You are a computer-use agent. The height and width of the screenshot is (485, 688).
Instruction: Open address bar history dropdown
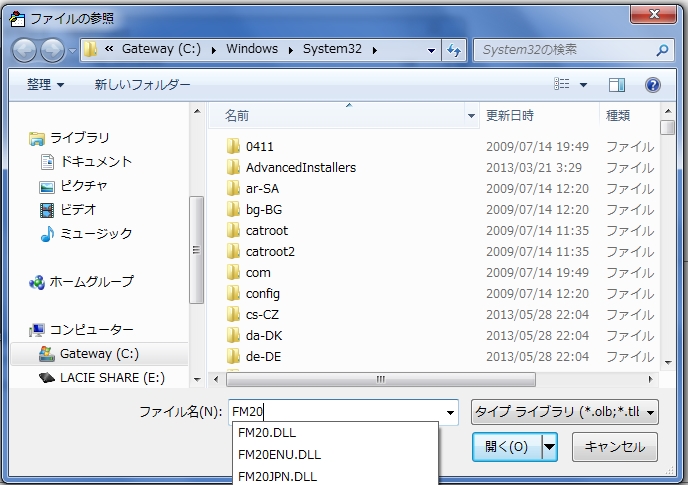(431, 50)
